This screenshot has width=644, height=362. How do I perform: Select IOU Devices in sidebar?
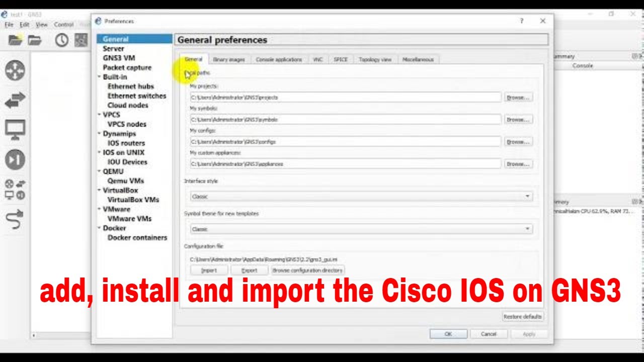[127, 162]
